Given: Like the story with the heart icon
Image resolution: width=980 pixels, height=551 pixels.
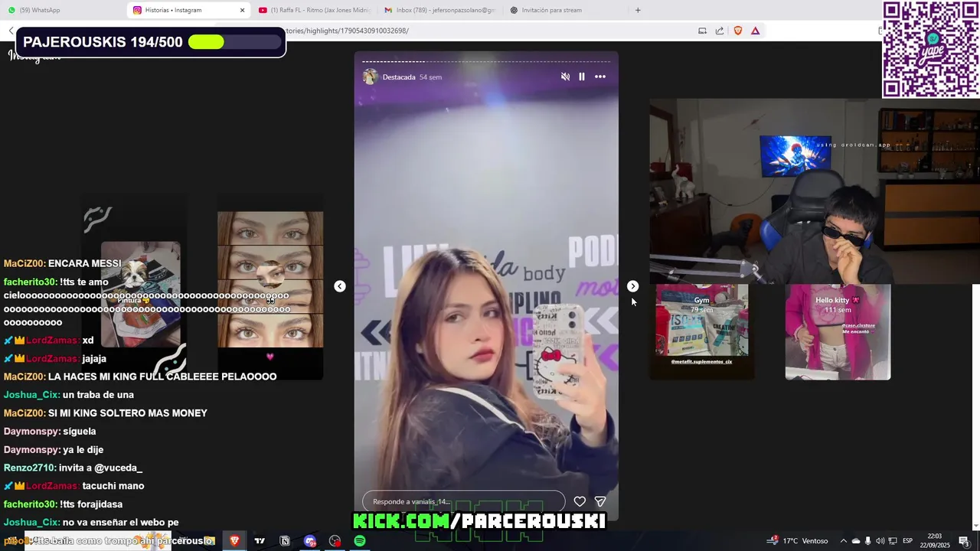Looking at the screenshot, I should click(580, 501).
